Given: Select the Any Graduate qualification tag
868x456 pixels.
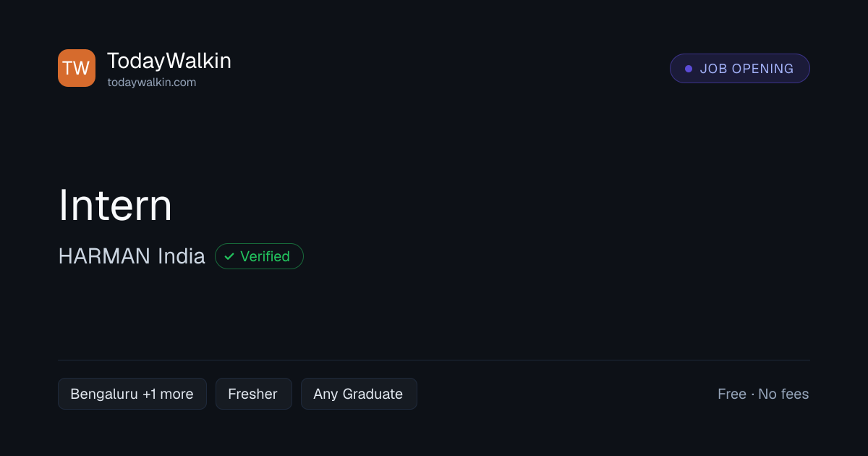Looking at the screenshot, I should (359, 394).
